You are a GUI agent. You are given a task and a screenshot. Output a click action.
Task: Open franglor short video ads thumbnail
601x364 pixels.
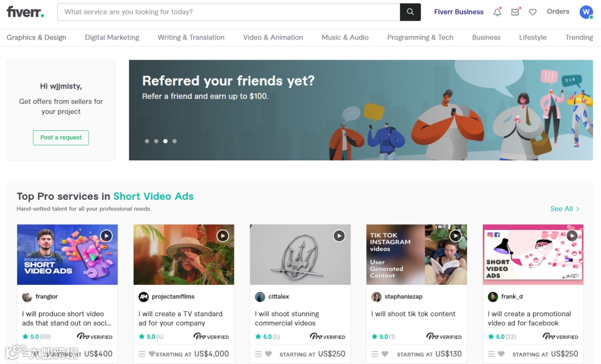67,254
